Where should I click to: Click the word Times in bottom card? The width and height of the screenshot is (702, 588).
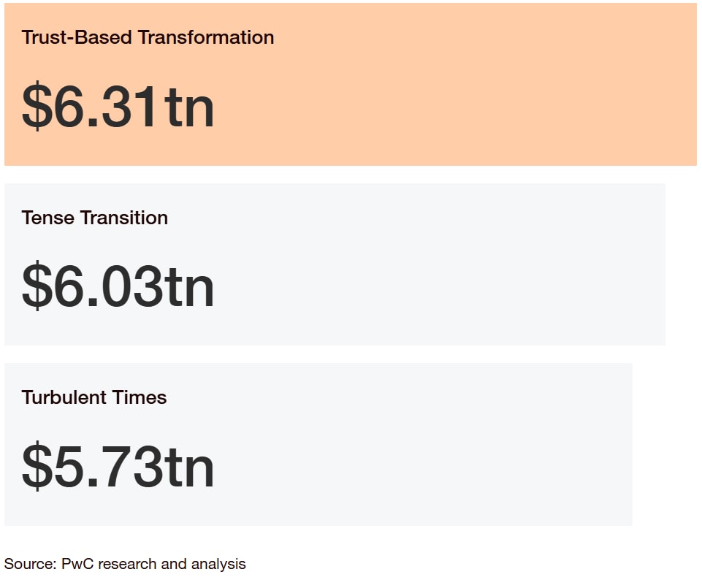coord(140,397)
